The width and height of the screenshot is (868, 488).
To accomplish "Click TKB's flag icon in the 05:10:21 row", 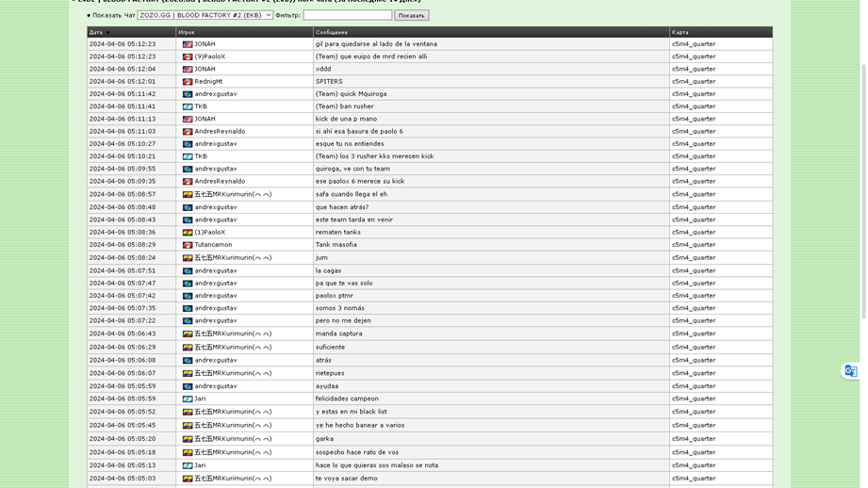I will 188,156.
